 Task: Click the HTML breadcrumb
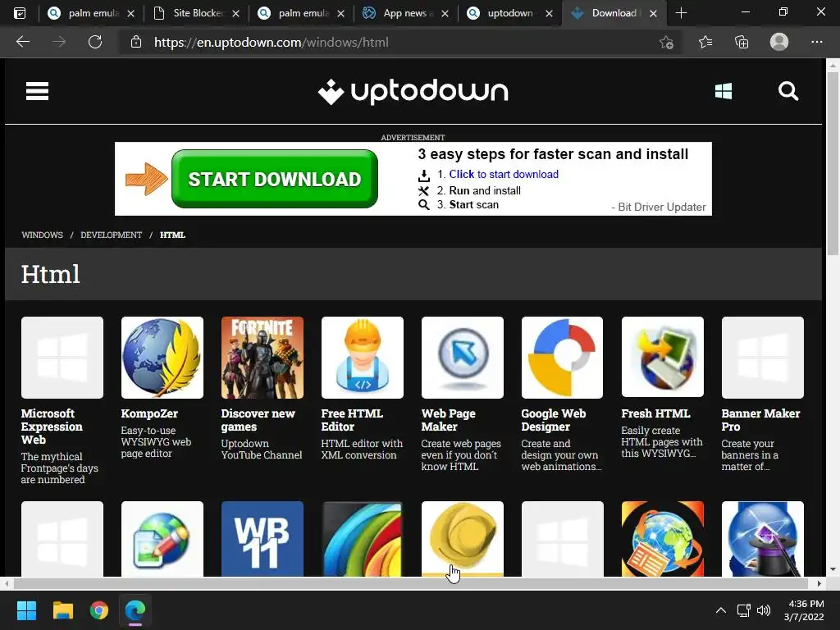coord(172,235)
